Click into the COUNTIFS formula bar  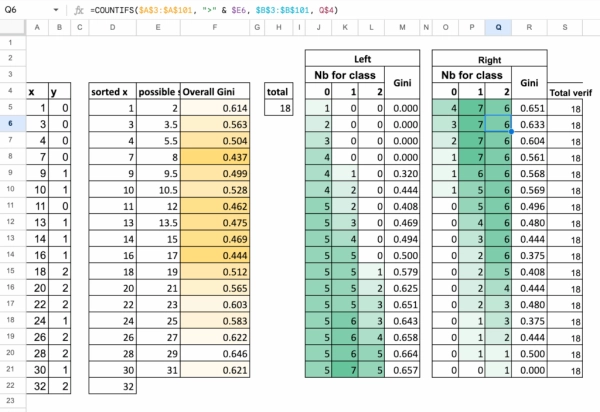(x=300, y=10)
